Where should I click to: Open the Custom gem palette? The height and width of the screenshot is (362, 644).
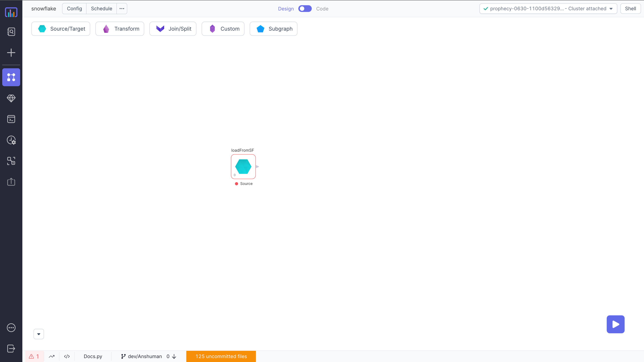(x=223, y=29)
